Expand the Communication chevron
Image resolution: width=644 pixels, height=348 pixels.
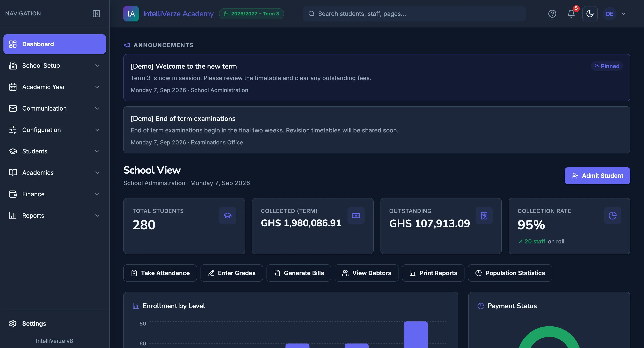(x=97, y=108)
